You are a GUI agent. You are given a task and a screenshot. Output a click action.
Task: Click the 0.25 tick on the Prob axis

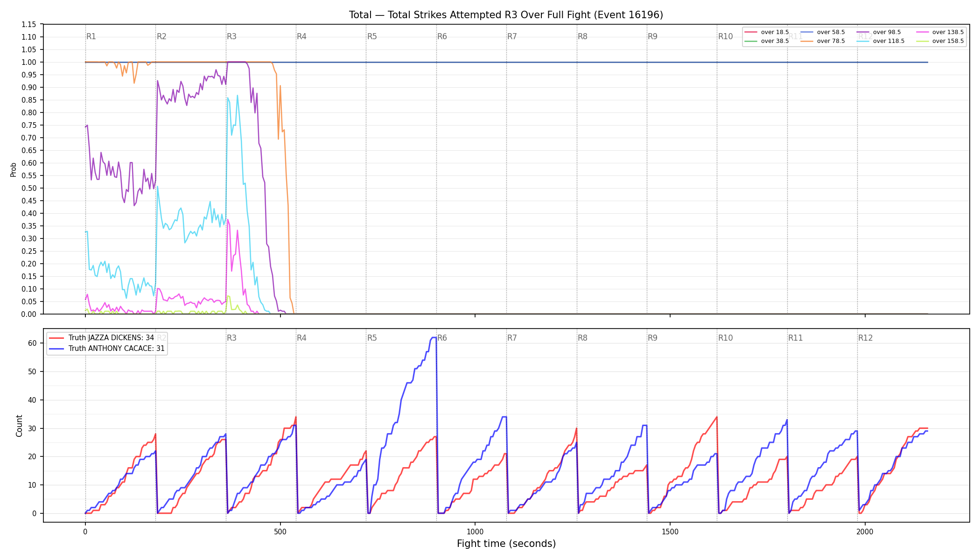29,251
